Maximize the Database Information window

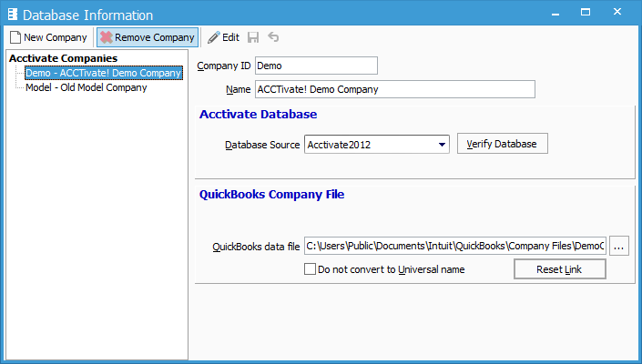click(x=586, y=13)
